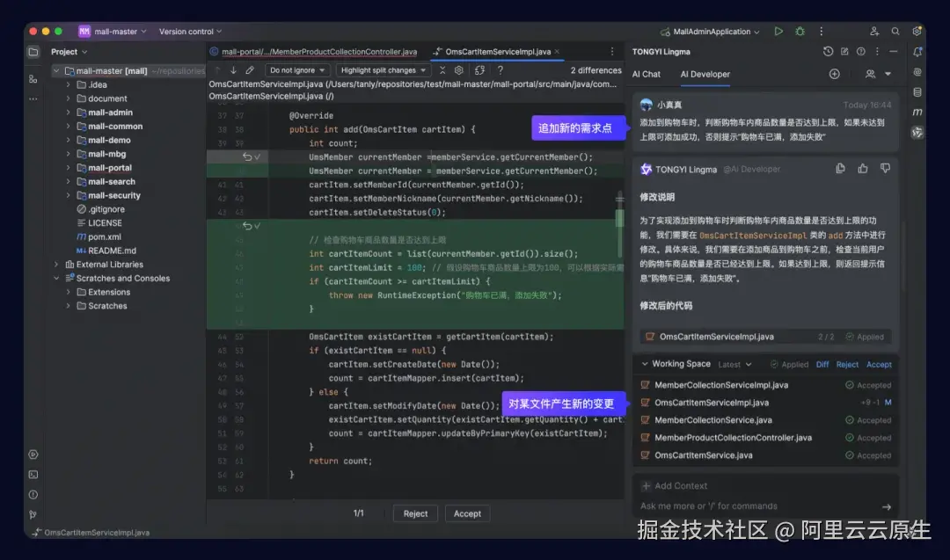Viewport: 950px width, 560px height.
Task: Open the Database tool window icon
Action: pyautogui.click(x=917, y=92)
